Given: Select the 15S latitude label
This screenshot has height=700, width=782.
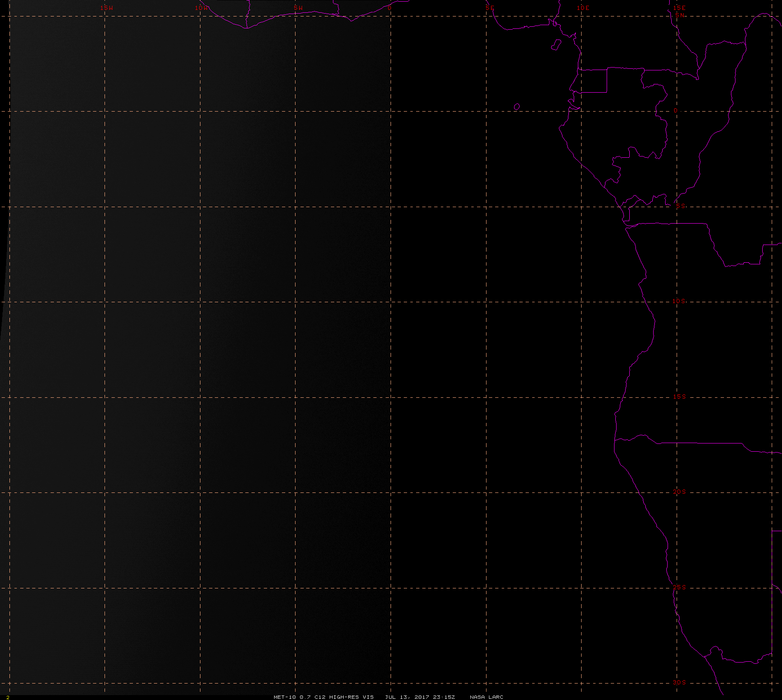Looking at the screenshot, I should tap(680, 397).
